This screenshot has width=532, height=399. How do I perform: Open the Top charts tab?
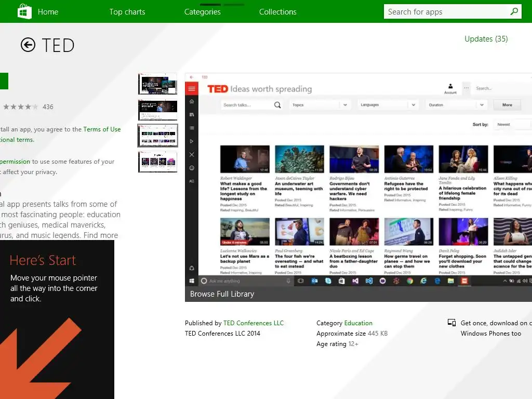coord(127,11)
